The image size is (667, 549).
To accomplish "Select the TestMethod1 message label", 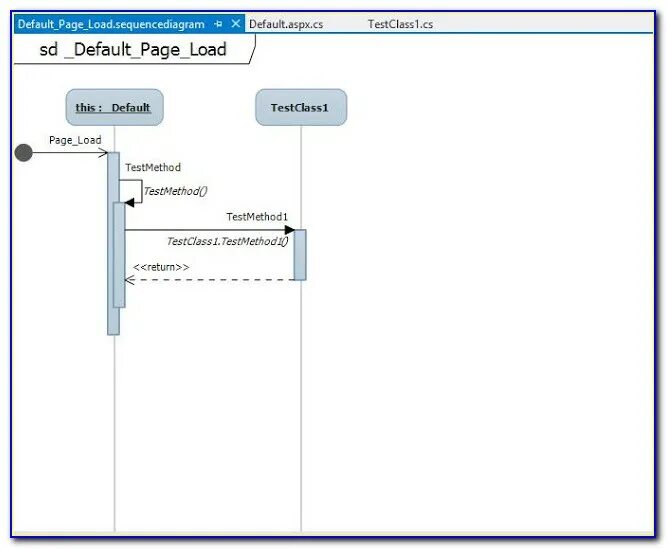I will (257, 216).
